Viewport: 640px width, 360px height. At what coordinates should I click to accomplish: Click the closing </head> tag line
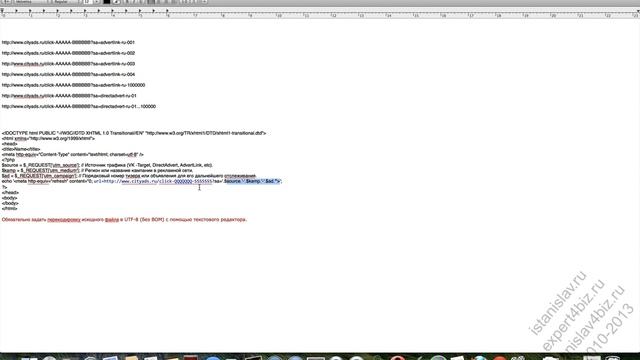(10, 192)
